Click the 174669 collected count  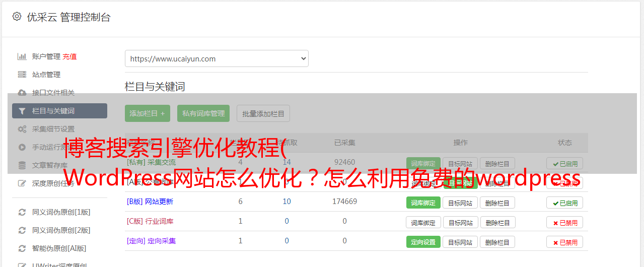(x=344, y=202)
